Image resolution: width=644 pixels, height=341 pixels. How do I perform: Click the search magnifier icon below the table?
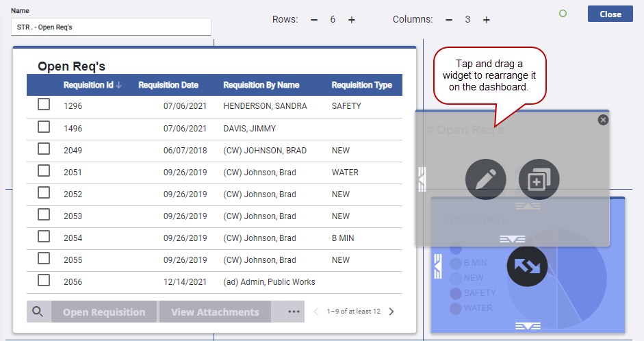pos(38,312)
